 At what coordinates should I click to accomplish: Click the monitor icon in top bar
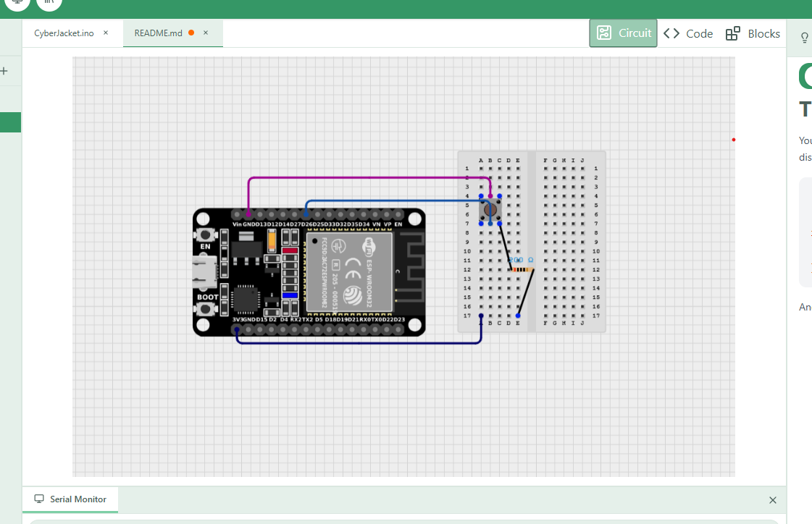[18, 2]
